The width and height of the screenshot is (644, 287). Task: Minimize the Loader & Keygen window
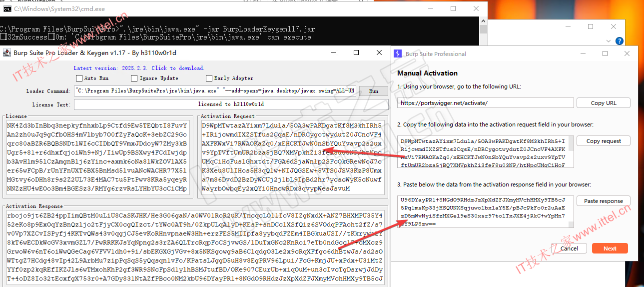click(334, 52)
